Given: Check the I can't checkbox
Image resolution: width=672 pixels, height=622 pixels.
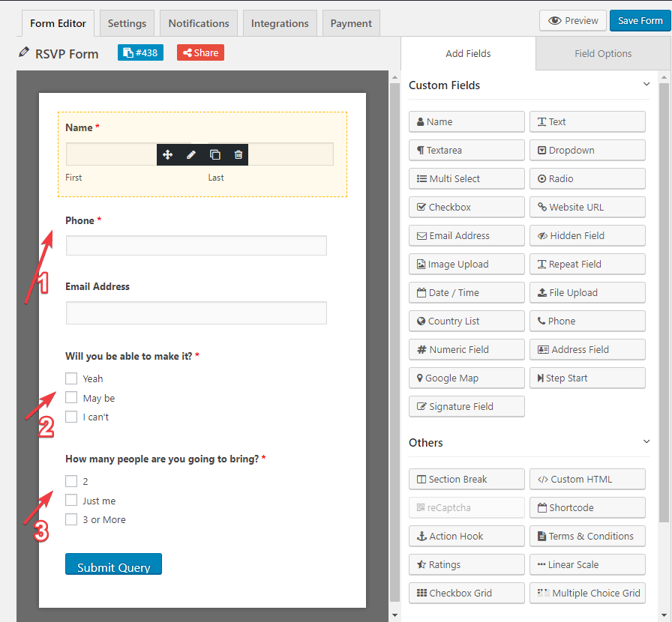Looking at the screenshot, I should pos(71,417).
